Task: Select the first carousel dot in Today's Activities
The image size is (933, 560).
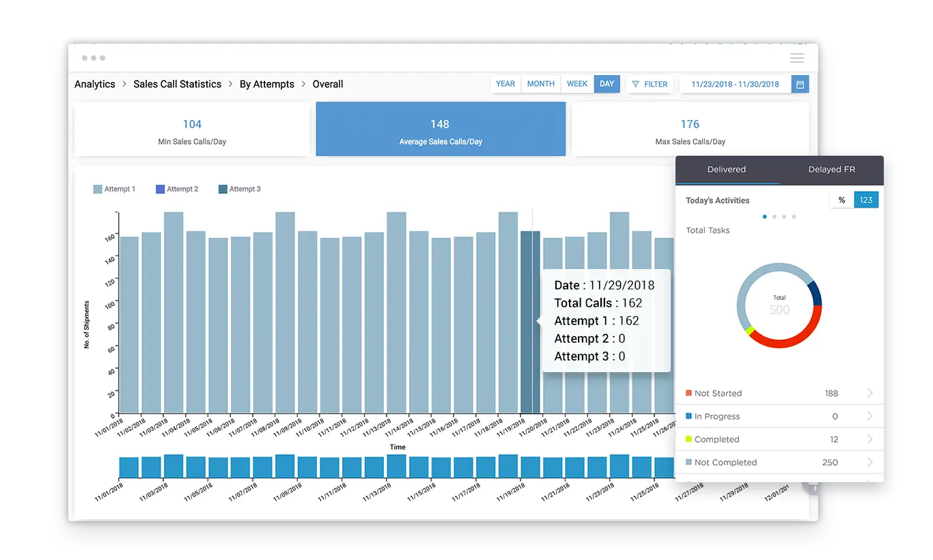Action: point(764,216)
